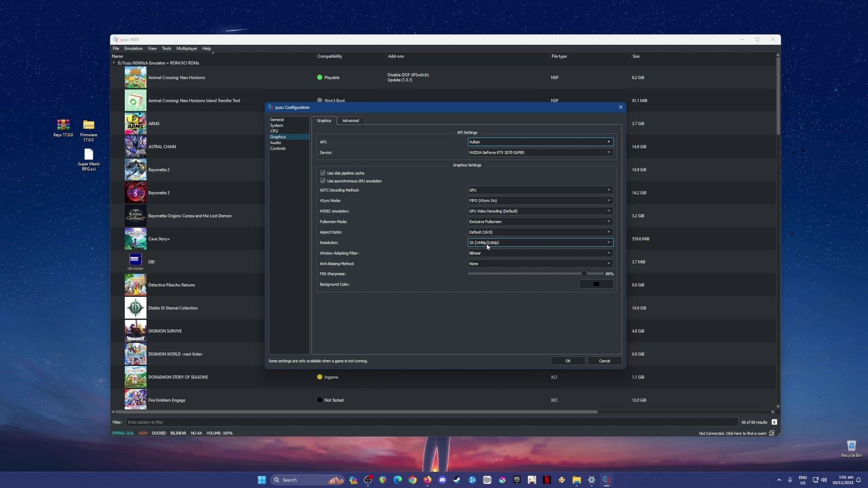Open Device dropdown showing RTX 2070 SUPER

[540, 152]
